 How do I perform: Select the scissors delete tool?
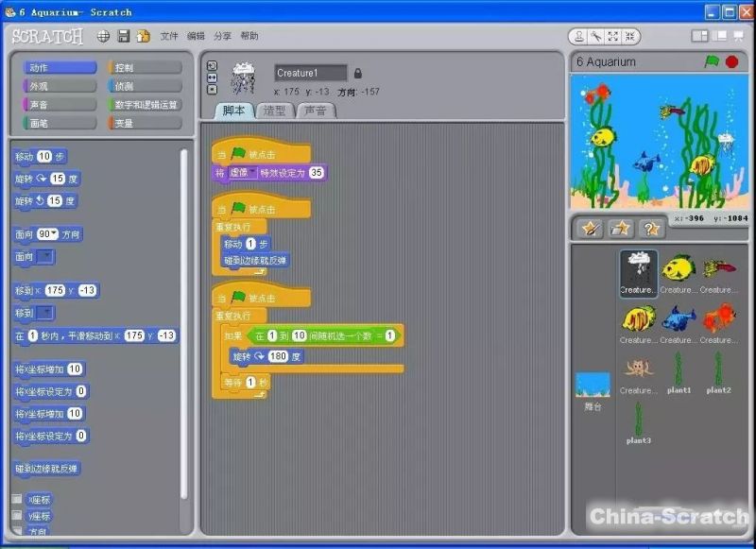click(x=596, y=36)
